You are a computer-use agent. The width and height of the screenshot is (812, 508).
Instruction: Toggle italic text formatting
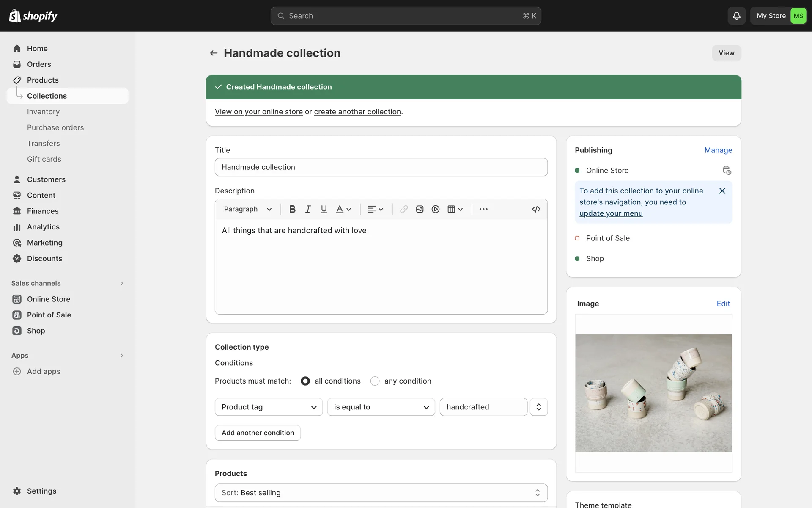tap(308, 209)
